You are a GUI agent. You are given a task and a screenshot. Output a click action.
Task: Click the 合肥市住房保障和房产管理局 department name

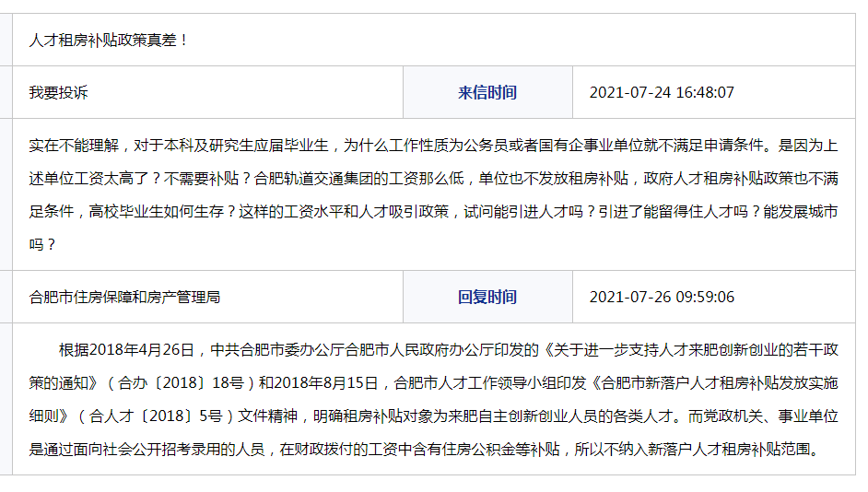coord(124,297)
